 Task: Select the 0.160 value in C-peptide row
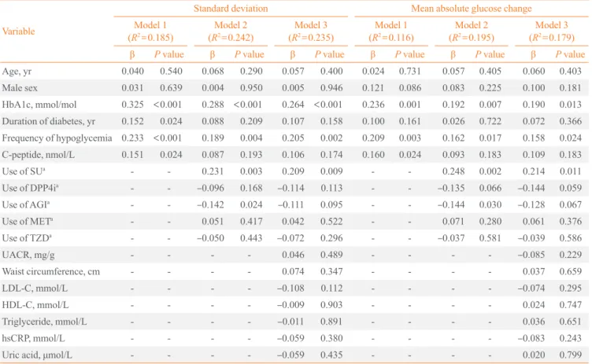pyautogui.click(x=373, y=155)
